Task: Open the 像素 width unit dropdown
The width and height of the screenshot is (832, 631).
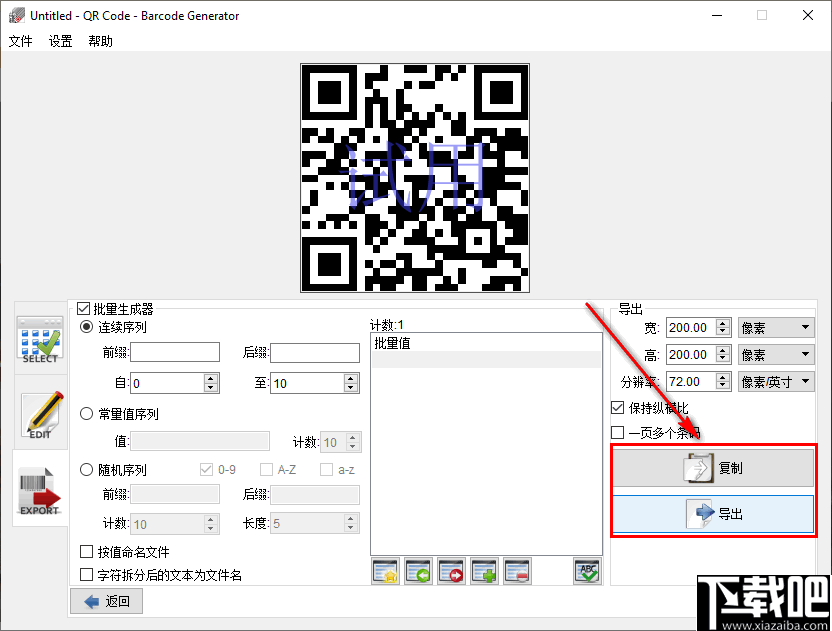Action: click(x=776, y=327)
